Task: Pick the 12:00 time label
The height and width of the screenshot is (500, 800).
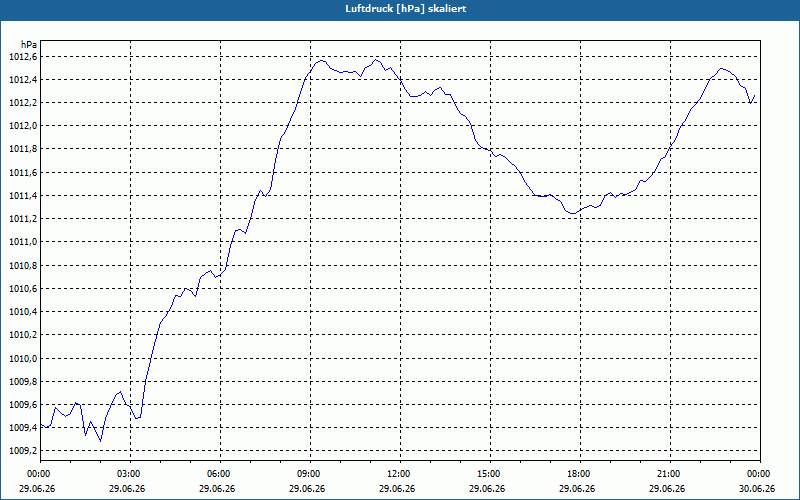Action: [x=400, y=474]
